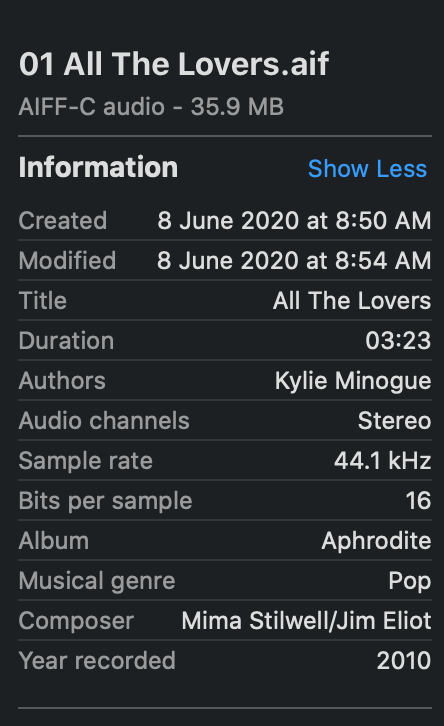This screenshot has height=726, width=444.
Task: Click the Musical genre value Pop
Action: click(410, 581)
